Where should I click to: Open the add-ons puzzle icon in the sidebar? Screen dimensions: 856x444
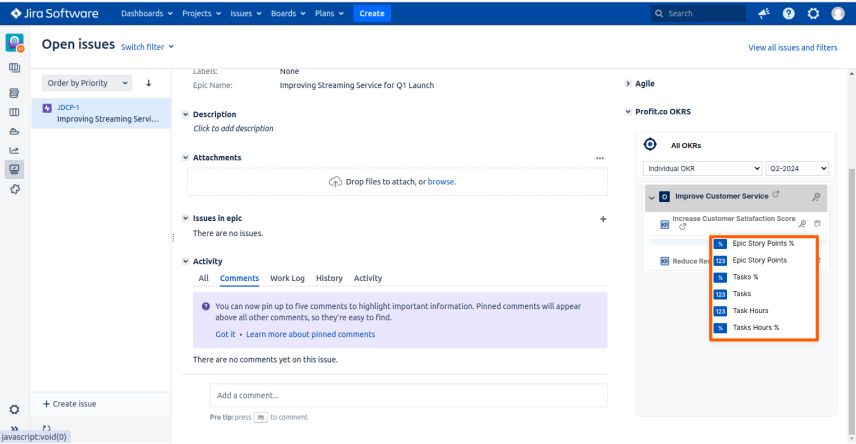[14, 189]
